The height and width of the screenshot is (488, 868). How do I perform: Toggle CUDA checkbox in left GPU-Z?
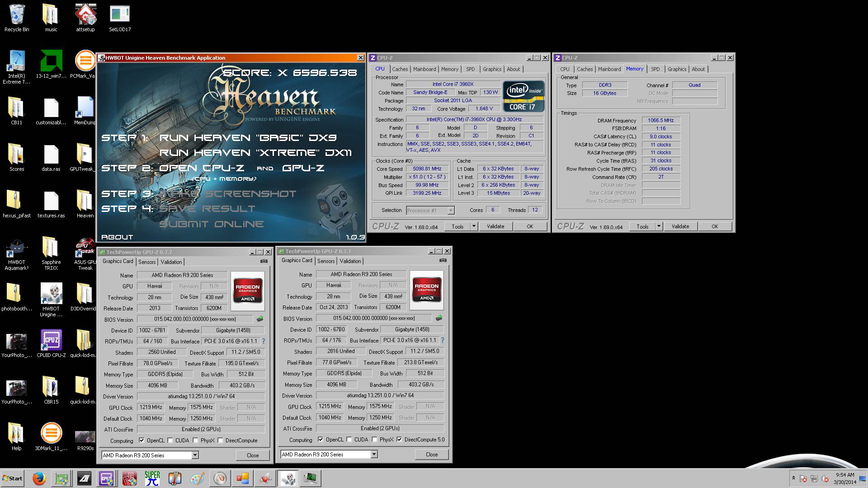pyautogui.click(x=170, y=440)
